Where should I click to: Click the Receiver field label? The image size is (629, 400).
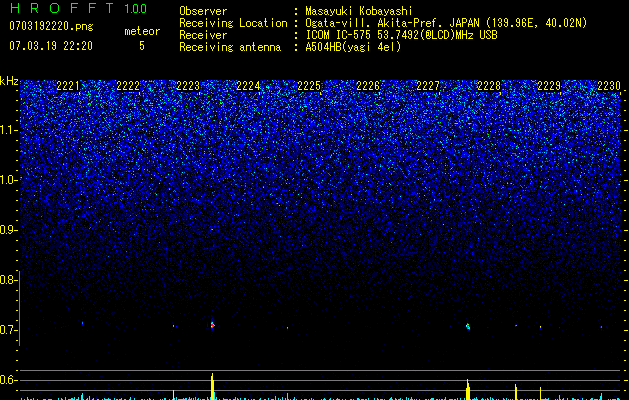point(203,35)
